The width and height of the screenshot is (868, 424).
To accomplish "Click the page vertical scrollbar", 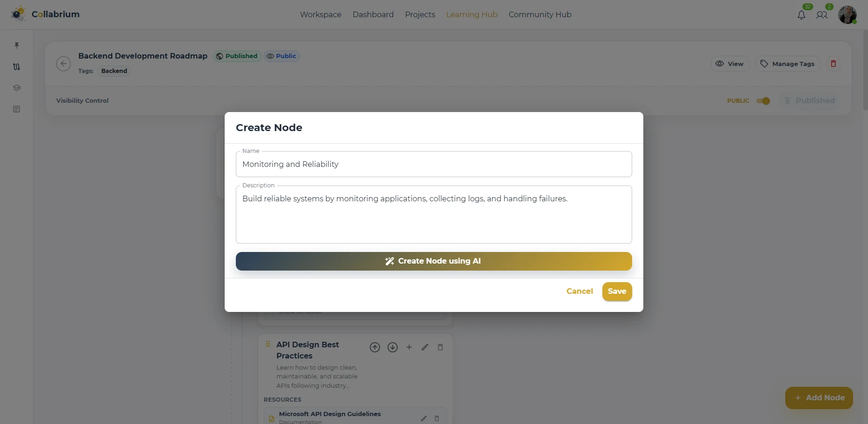I will (865, 70).
